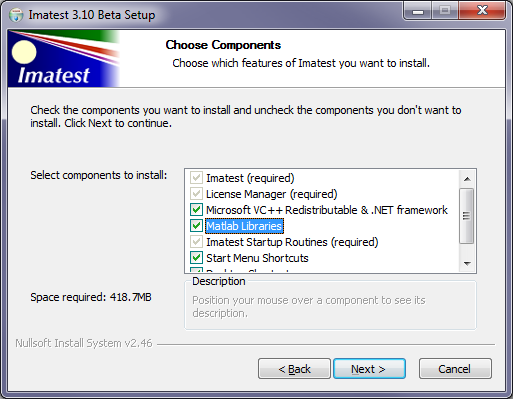The height and width of the screenshot is (399, 513).
Task: Click the Imatest logo banner image
Action: [x=64, y=59]
